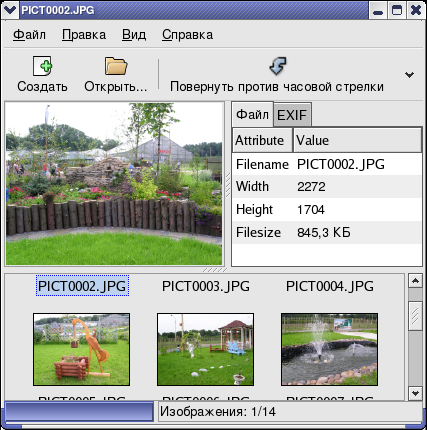The image size is (427, 430).
Task: Open the wooden stork thumbnail of PICT0002.JPG
Action: coord(82,349)
